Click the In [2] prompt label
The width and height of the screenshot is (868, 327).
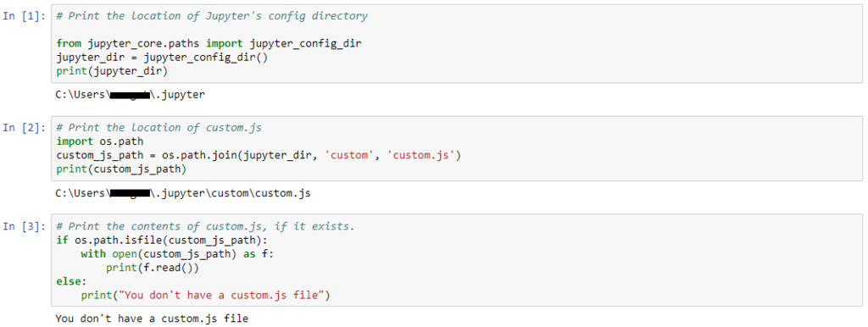(25, 128)
